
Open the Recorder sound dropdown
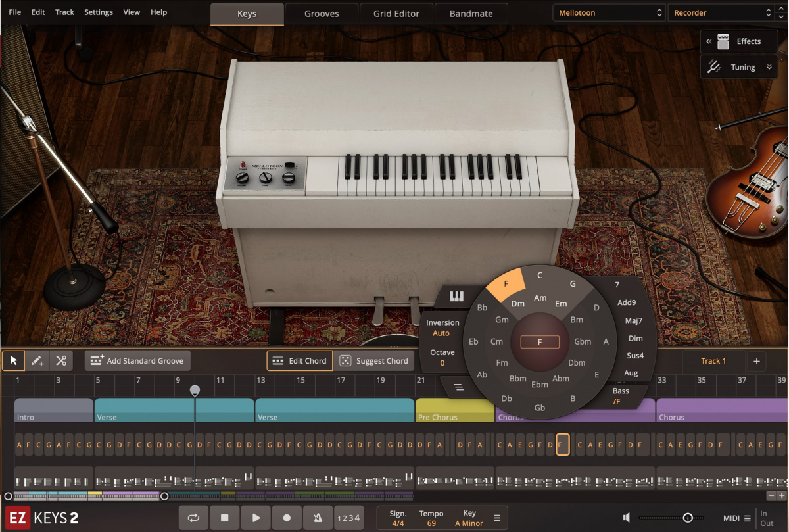(721, 12)
